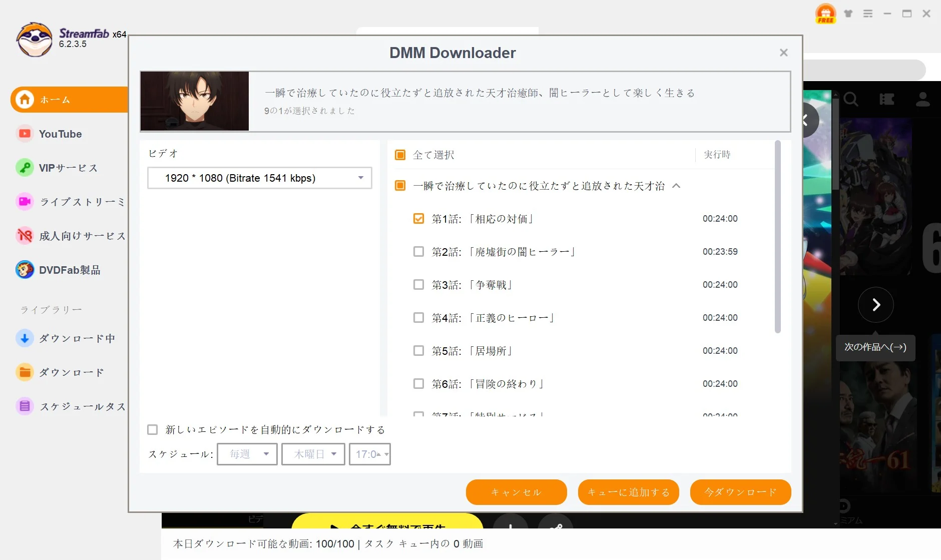Image resolution: width=941 pixels, height=560 pixels.
Task: Open the 毎週 schedule frequency dropdown
Action: 246,454
